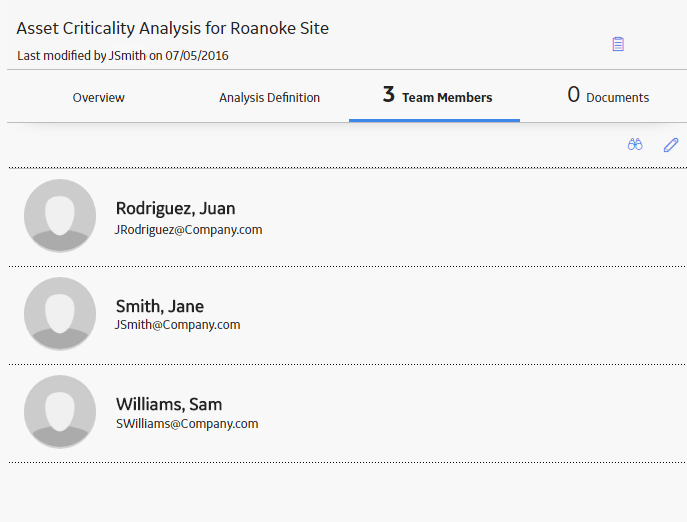Image resolution: width=687 pixels, height=522 pixels.
Task: Select the Team Members tab
Action: tap(435, 96)
